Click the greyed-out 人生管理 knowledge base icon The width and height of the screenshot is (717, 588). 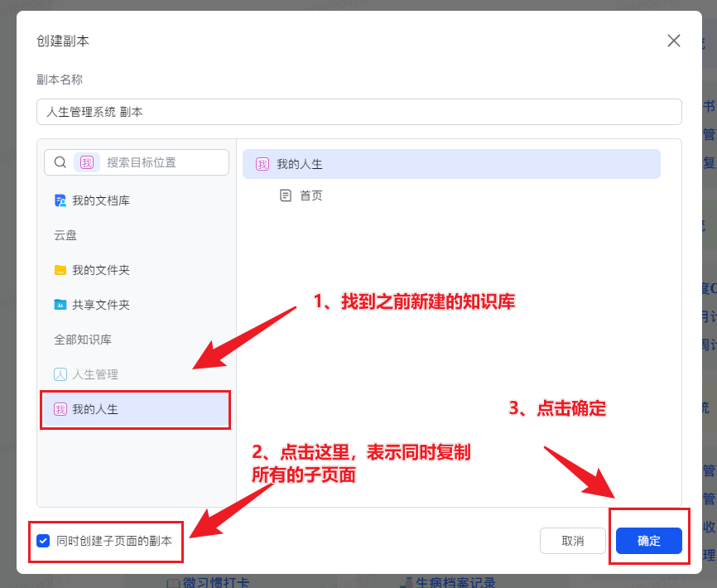pos(60,374)
